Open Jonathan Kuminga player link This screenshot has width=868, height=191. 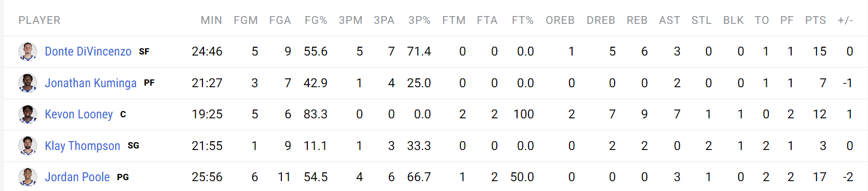pyautogui.click(x=90, y=83)
